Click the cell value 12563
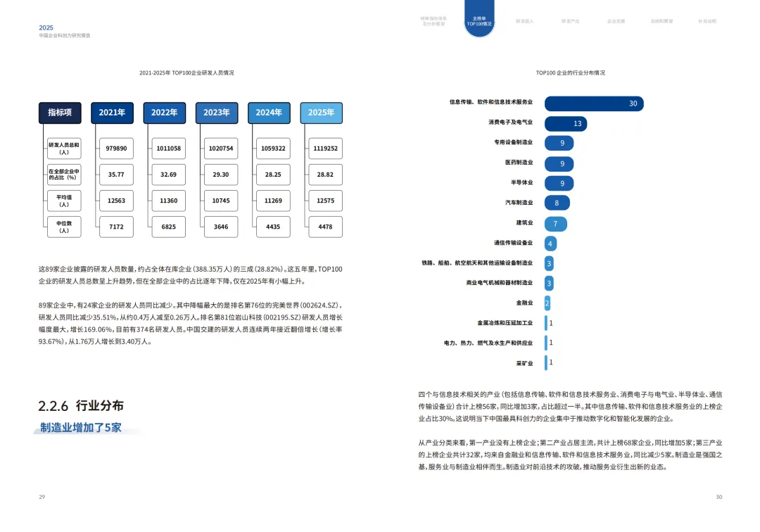Viewport: 760px width, 532px height. [x=116, y=201]
